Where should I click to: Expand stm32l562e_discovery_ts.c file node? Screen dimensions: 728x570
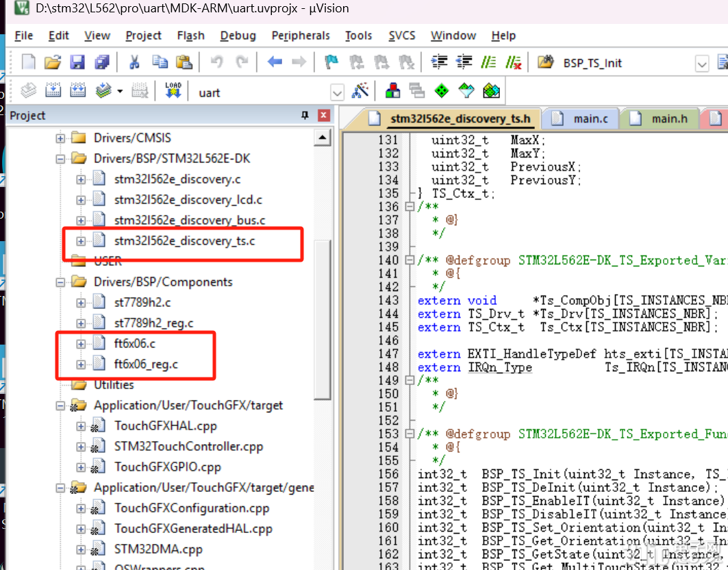point(81,241)
